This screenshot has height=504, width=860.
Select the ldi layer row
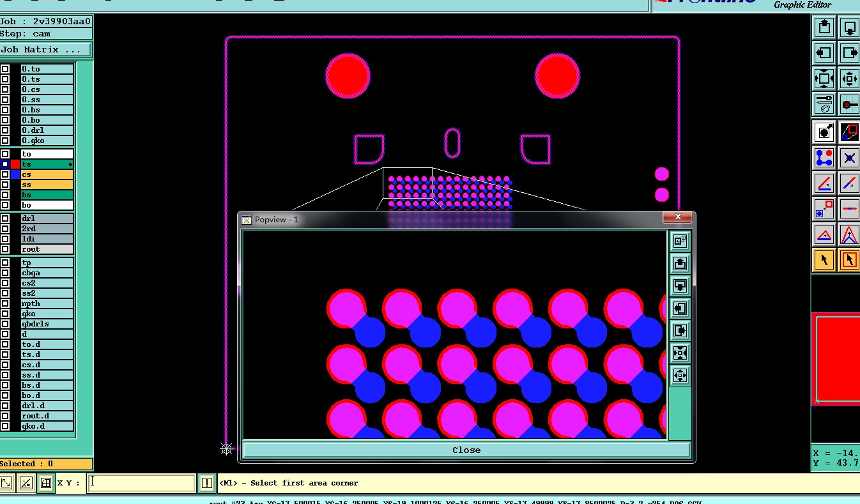tap(47, 239)
